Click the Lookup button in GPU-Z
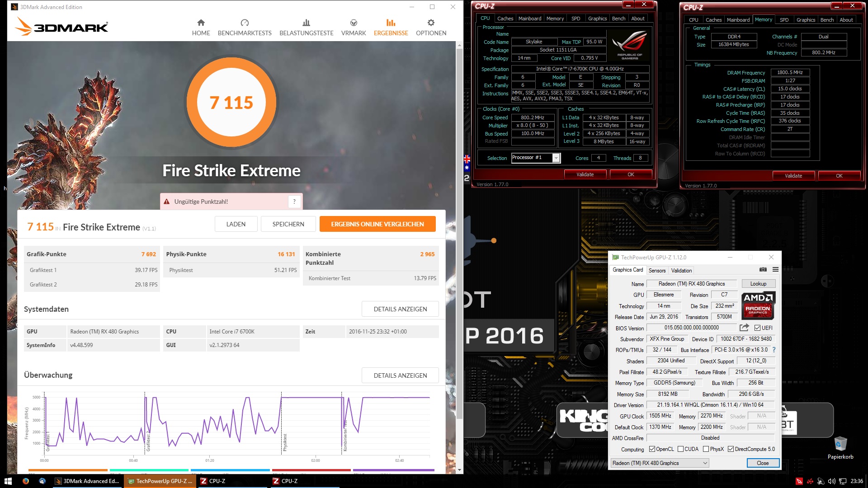The width and height of the screenshot is (868, 488). (758, 284)
